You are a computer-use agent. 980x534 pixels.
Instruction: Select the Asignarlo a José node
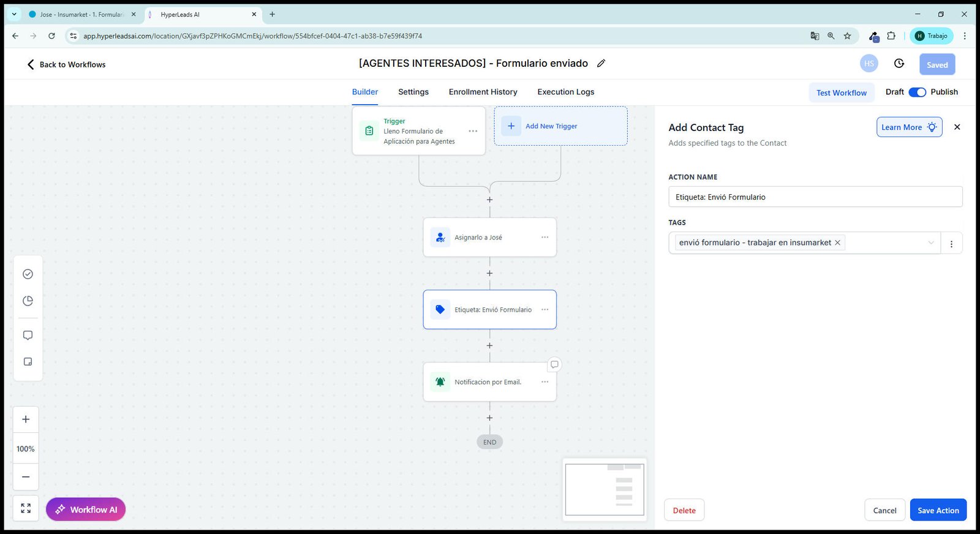(489, 237)
